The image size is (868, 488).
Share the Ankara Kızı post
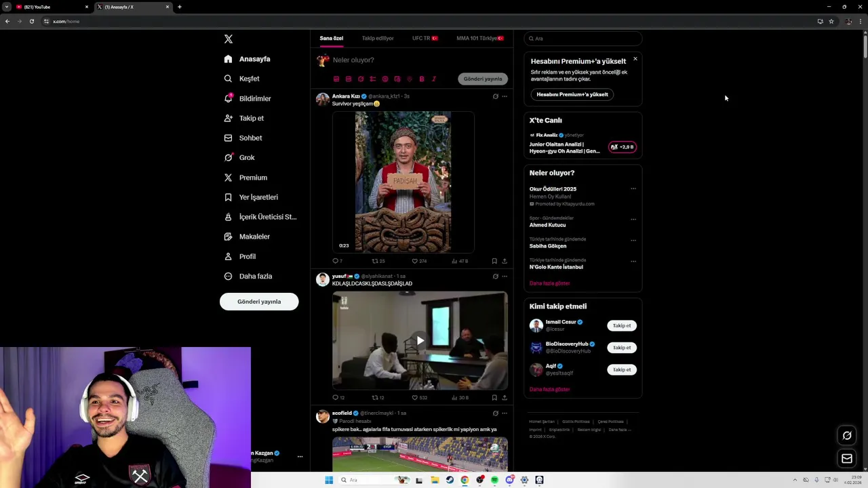tap(505, 261)
